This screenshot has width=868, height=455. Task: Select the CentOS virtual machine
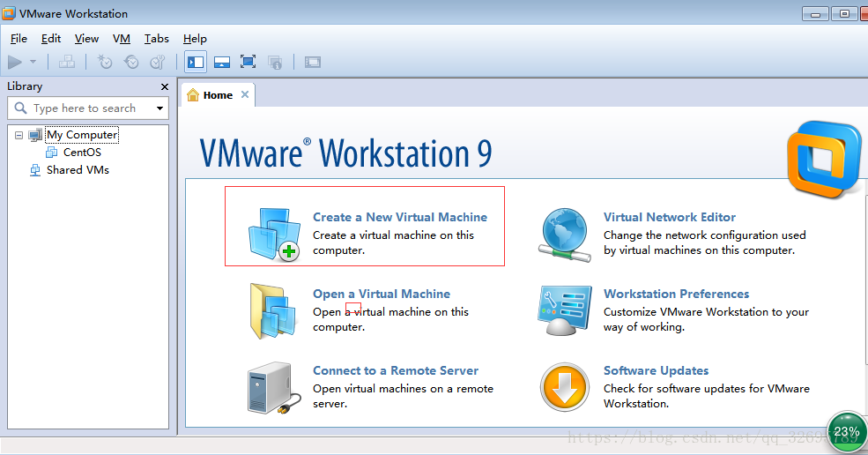(x=82, y=152)
